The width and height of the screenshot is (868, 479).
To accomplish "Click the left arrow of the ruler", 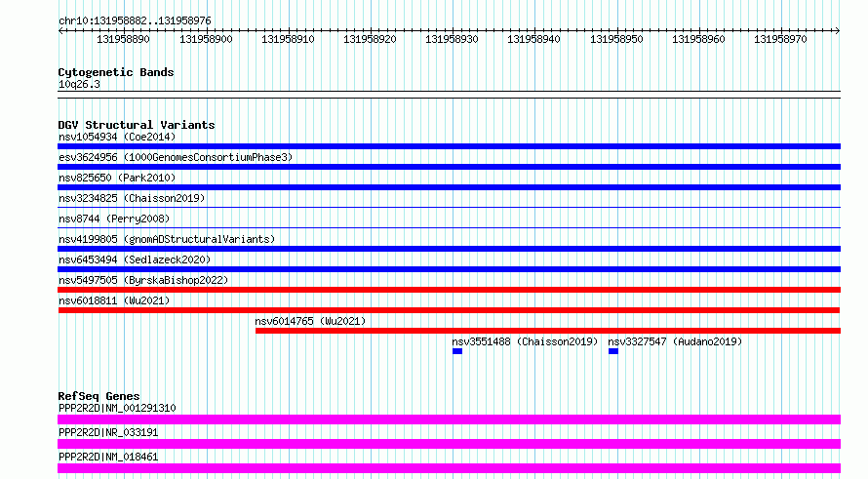I will (x=60, y=31).
